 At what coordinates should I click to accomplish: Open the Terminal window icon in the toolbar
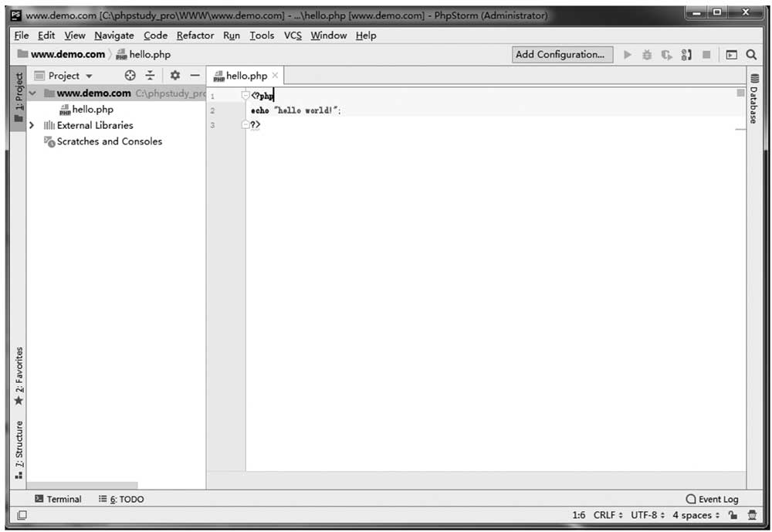click(732, 55)
